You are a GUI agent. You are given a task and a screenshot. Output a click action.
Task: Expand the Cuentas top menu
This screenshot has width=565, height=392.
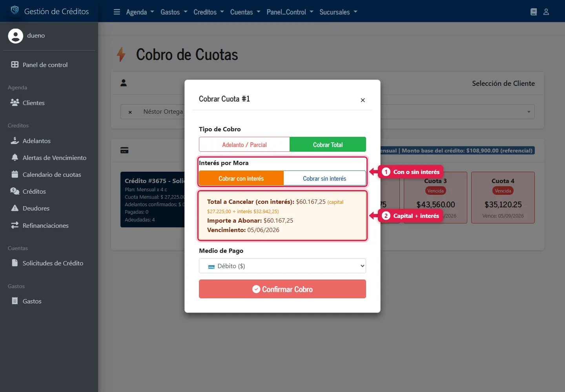tap(245, 12)
